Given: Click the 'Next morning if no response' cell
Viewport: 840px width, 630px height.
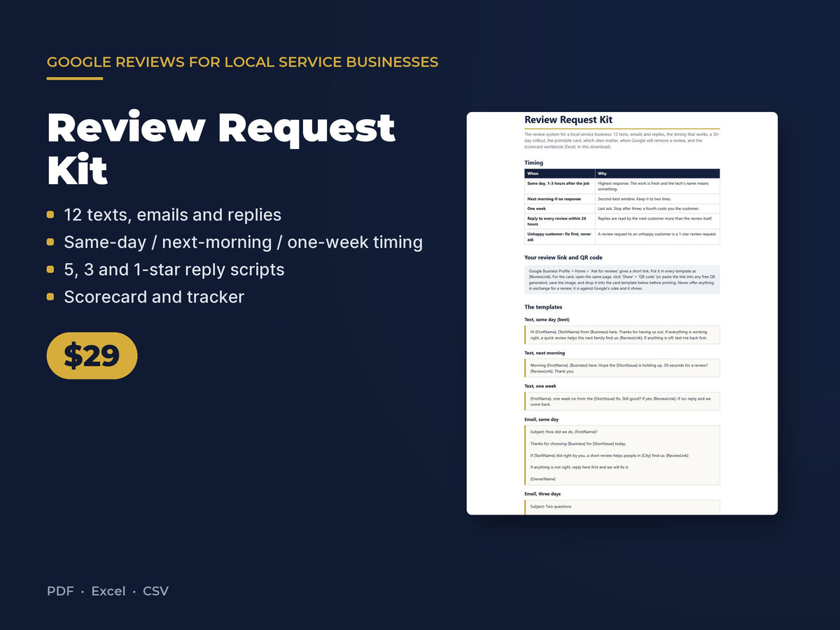Looking at the screenshot, I should point(559,199).
